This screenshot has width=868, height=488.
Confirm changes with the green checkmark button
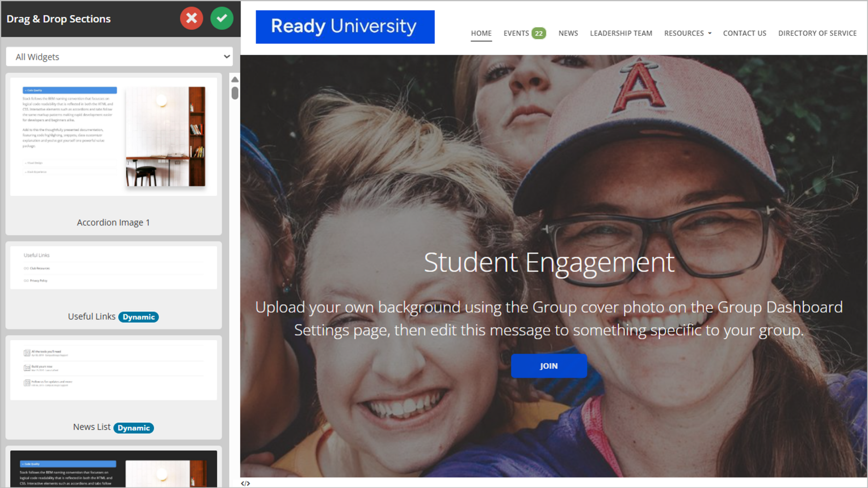(222, 18)
